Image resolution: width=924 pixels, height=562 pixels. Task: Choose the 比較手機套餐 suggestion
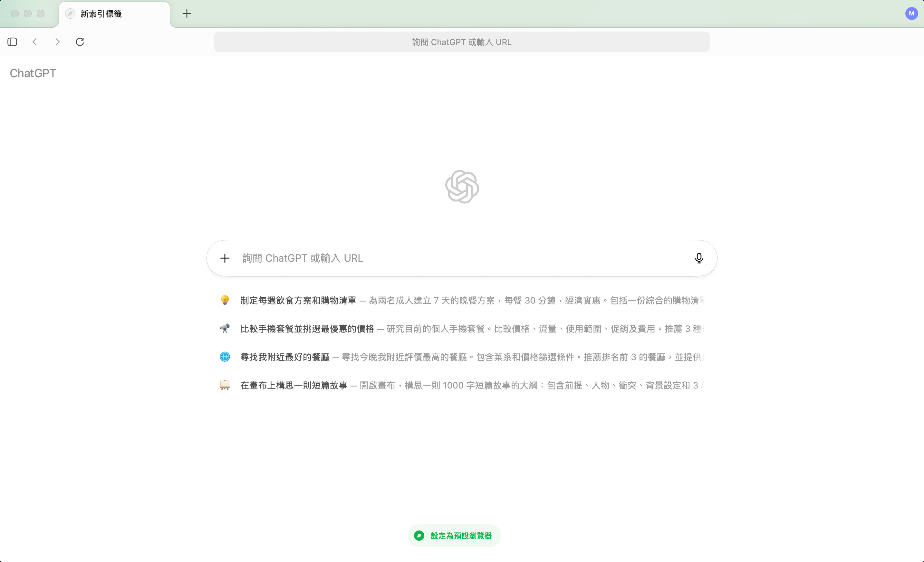307,329
